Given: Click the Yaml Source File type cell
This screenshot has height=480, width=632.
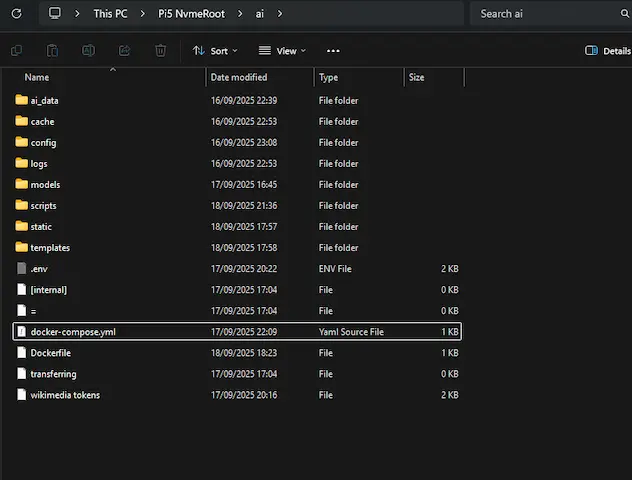Looking at the screenshot, I should 351,332.
